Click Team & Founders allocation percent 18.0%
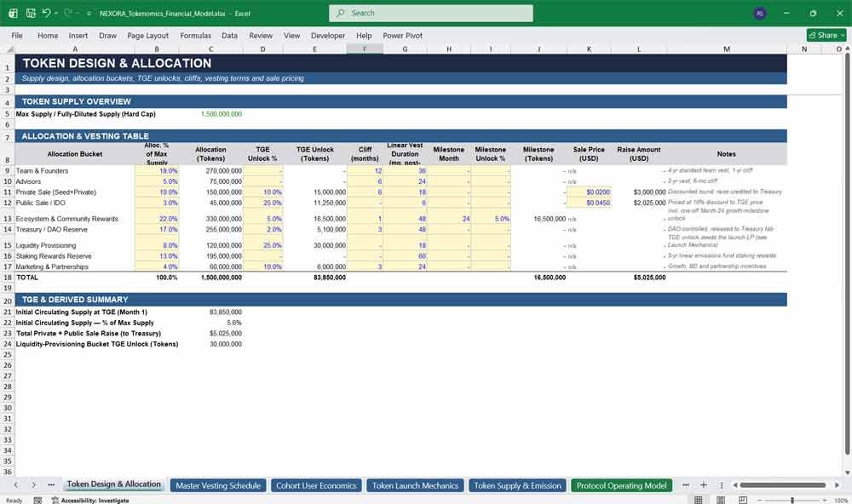 (x=169, y=170)
